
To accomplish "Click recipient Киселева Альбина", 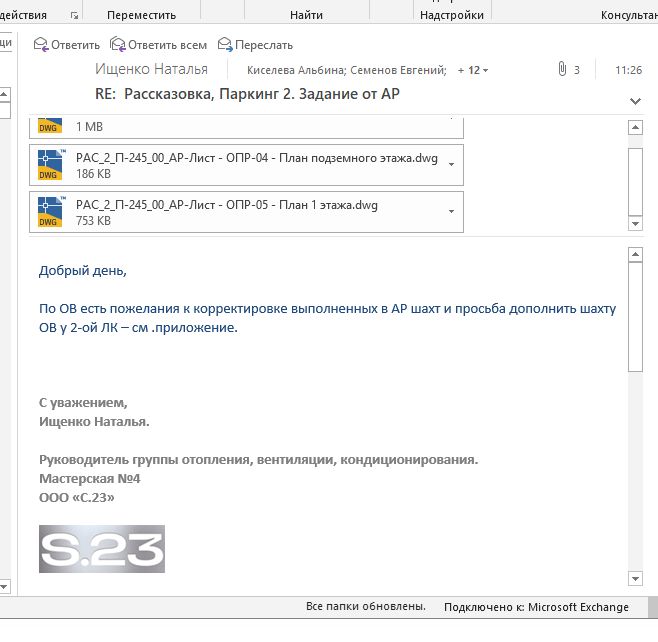I will (x=295, y=70).
